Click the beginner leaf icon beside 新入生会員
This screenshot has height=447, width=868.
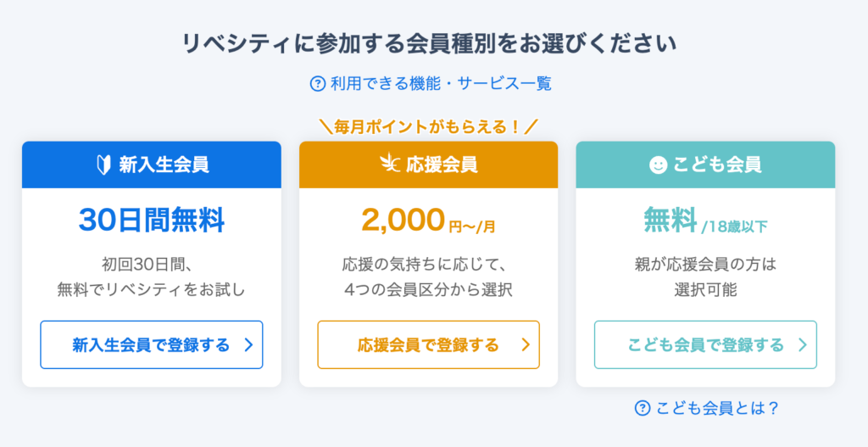click(x=103, y=165)
